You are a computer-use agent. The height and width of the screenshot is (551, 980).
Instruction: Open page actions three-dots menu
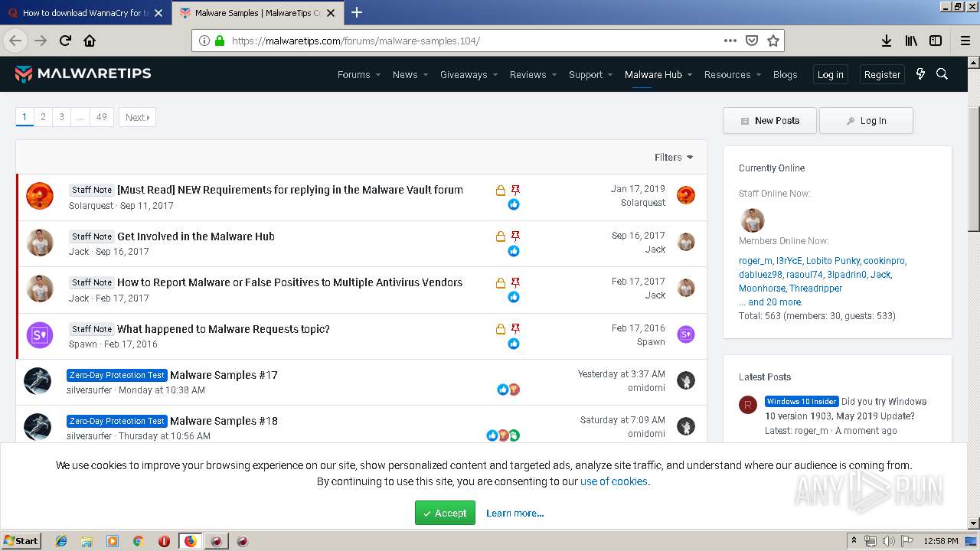pos(730,41)
